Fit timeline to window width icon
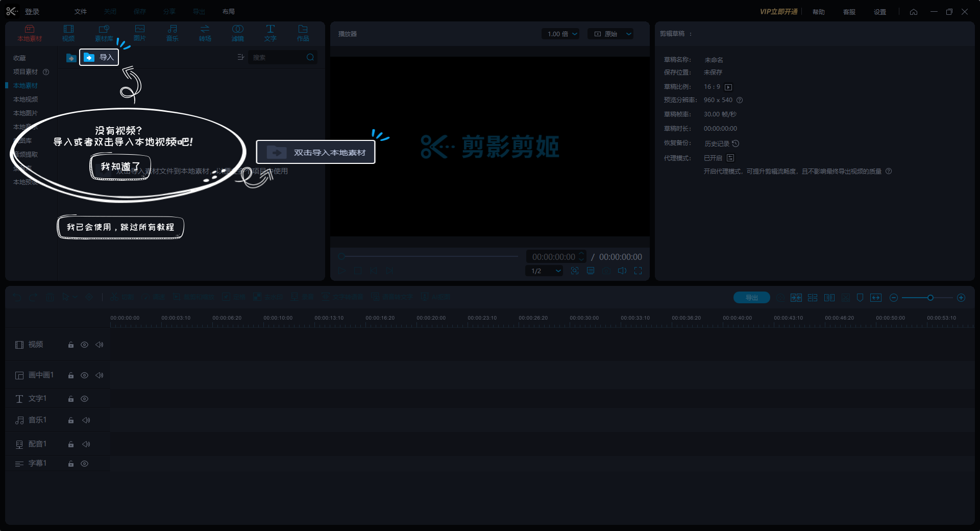980x531 pixels. pyautogui.click(x=876, y=298)
